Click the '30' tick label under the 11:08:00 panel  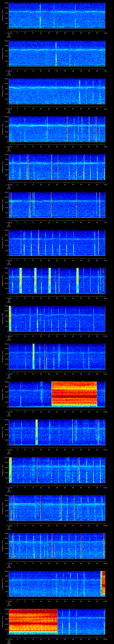click(57, 298)
